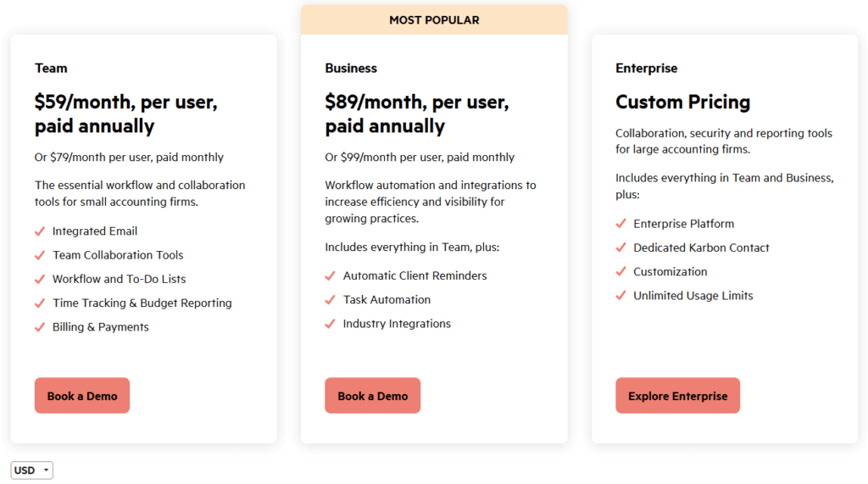Click checkmark icon next to Billing & Payments

pos(40,327)
